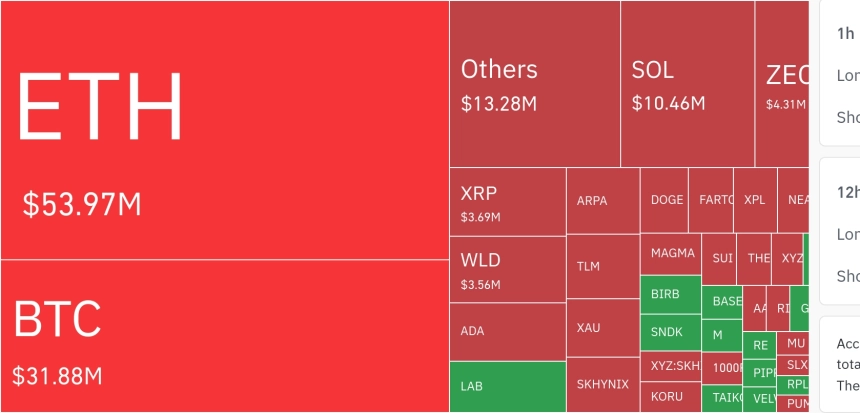The width and height of the screenshot is (860, 413).
Task: Select the ZEC $4.31M tile
Action: pyautogui.click(x=782, y=84)
